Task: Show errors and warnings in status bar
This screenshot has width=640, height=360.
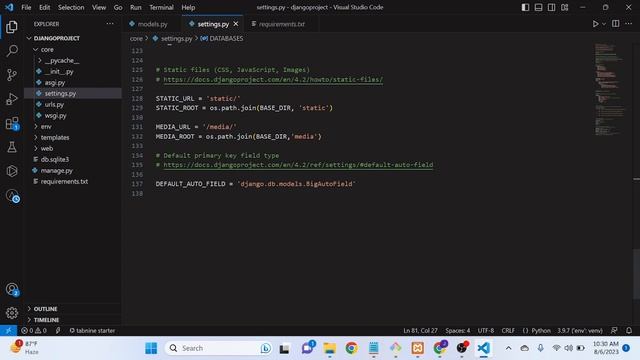Action: (x=34, y=331)
